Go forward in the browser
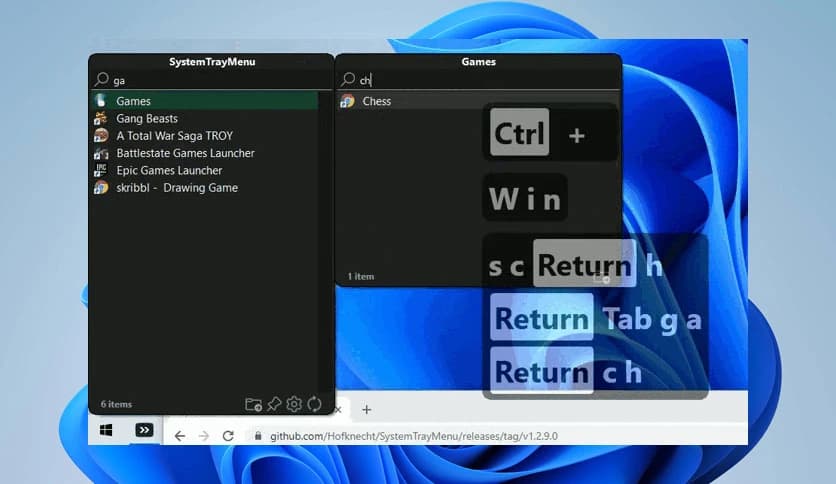This screenshot has width=836, height=484. tap(204, 436)
